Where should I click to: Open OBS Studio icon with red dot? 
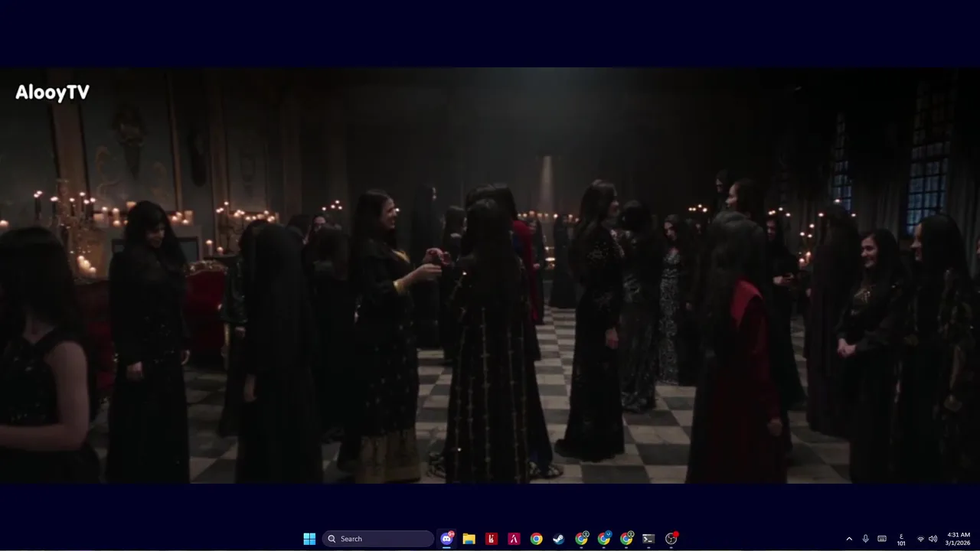point(671,539)
